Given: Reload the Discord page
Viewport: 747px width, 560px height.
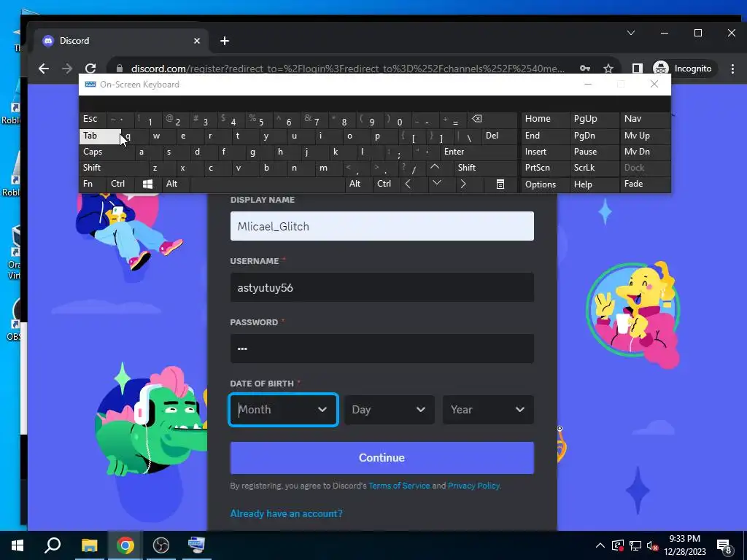Looking at the screenshot, I should pyautogui.click(x=90, y=69).
